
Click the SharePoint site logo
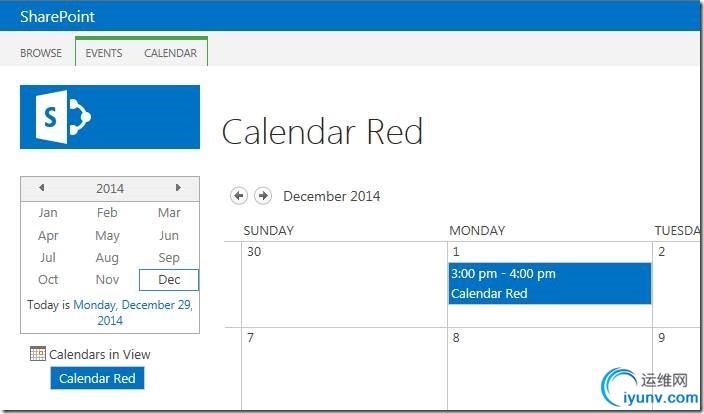tap(110, 117)
